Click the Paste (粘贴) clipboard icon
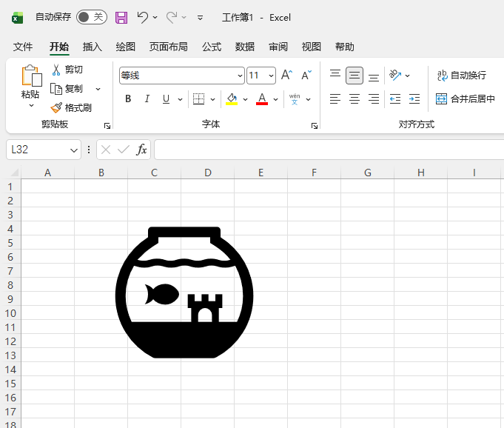 click(31, 76)
